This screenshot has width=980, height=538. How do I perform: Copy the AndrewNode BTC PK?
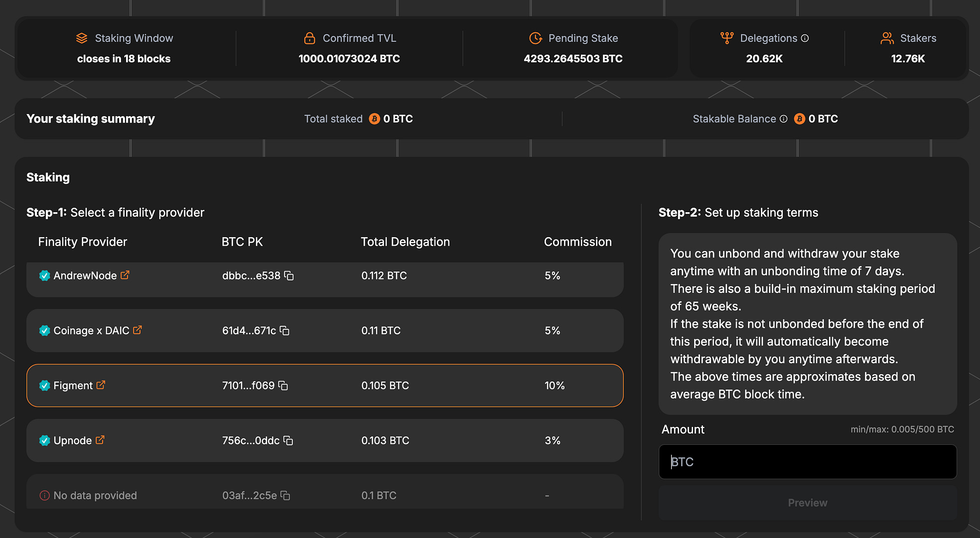[289, 276]
